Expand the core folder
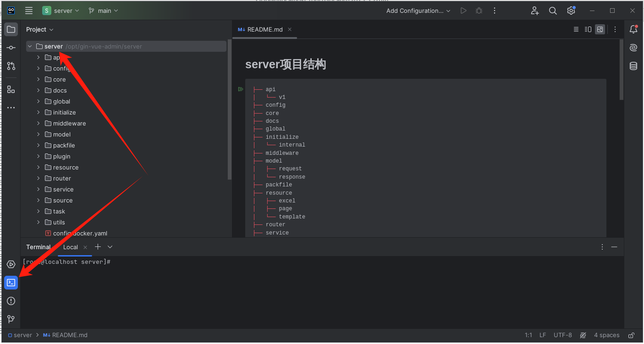This screenshot has width=644, height=344. point(39,79)
